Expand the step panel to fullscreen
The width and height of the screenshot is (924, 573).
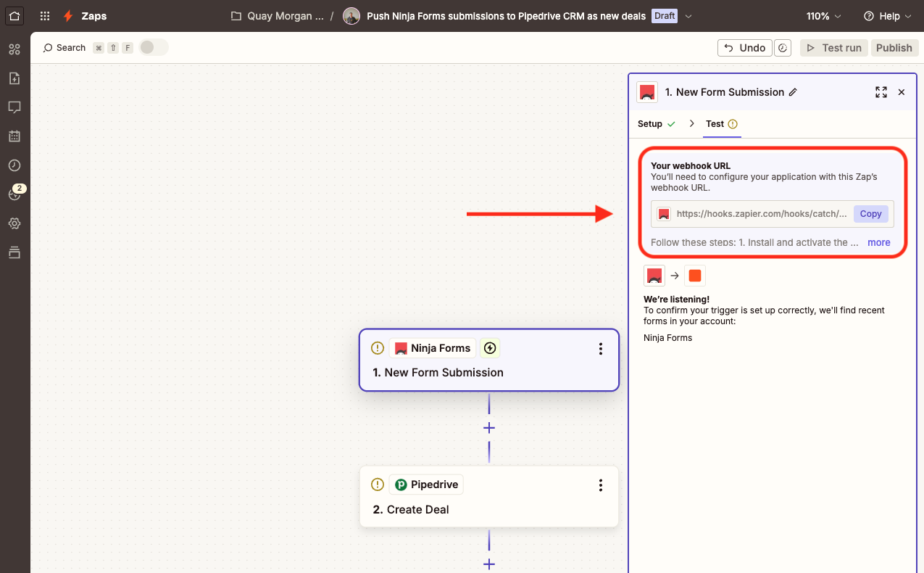(881, 92)
